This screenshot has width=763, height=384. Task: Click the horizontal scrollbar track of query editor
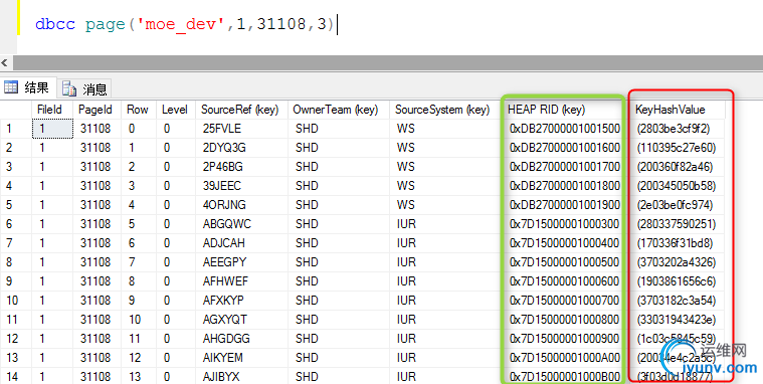387,62
